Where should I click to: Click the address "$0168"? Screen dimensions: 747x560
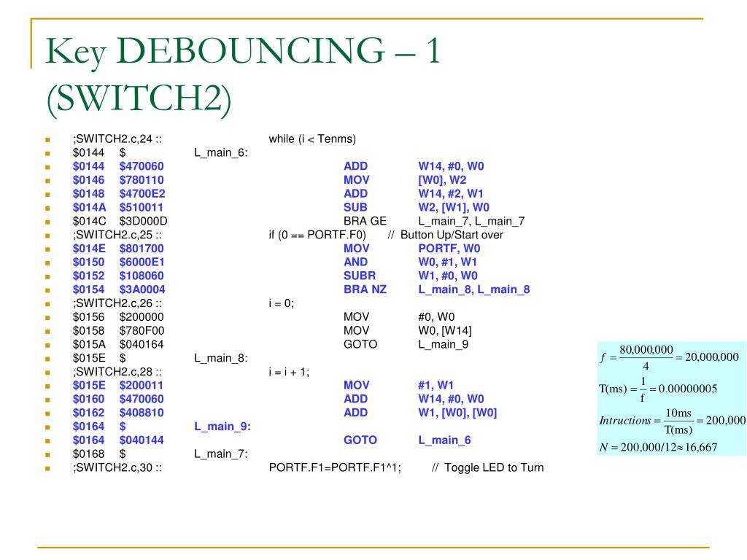coord(88,454)
